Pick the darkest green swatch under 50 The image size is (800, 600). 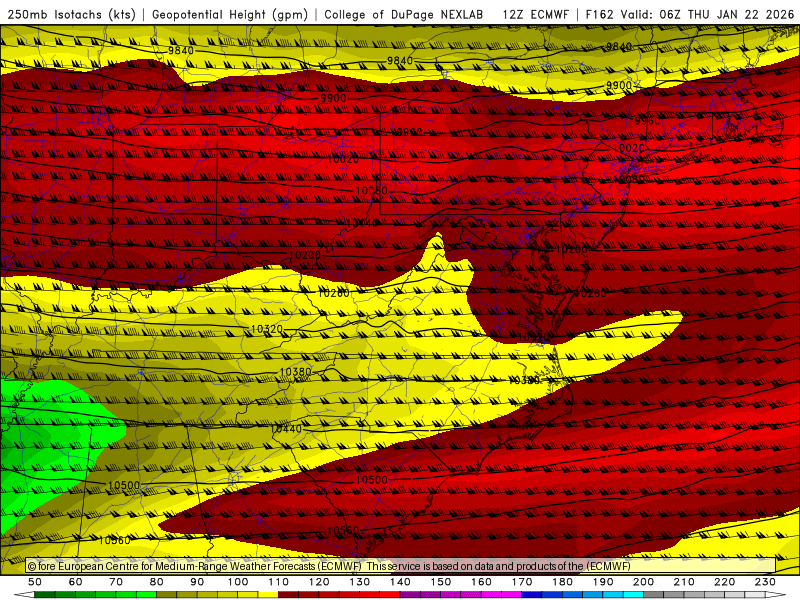45,595
